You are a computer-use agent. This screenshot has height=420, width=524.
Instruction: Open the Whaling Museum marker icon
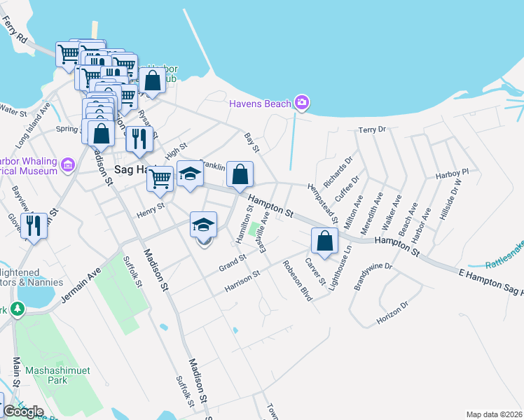68,164
